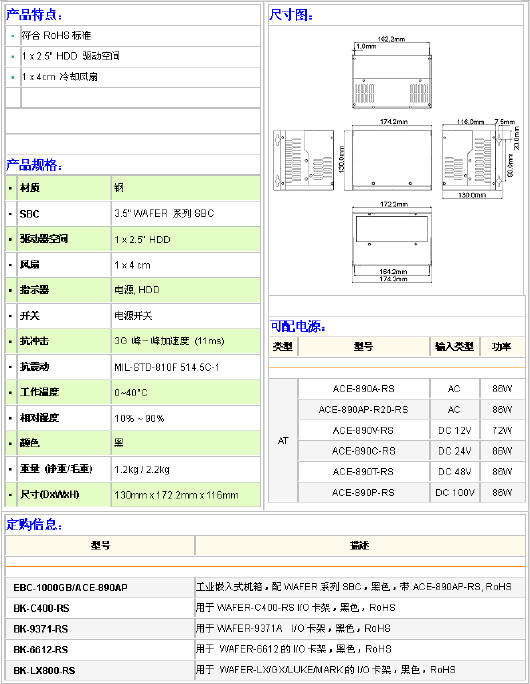This screenshot has height=684, width=530.
Task: Click the model ACE-890C-RS
Action: 363,451
